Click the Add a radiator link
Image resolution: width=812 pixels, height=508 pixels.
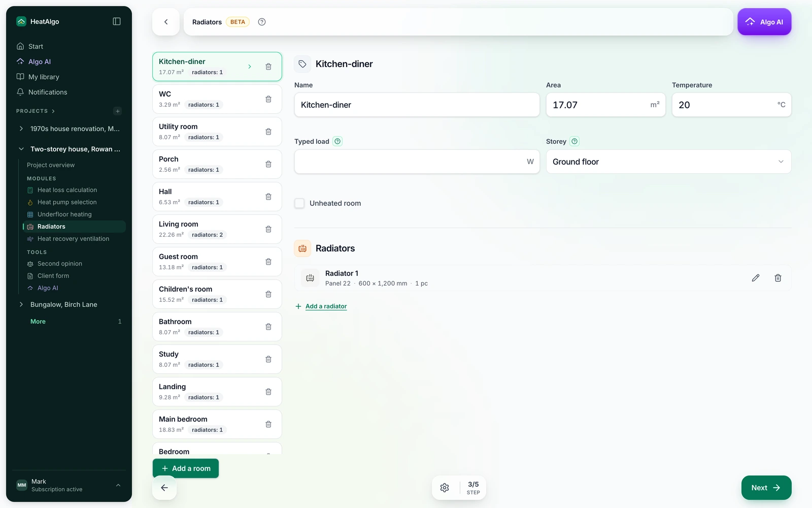pyautogui.click(x=321, y=306)
